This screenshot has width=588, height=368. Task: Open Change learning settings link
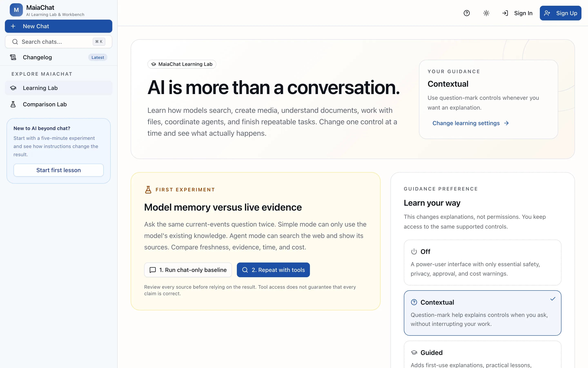point(470,123)
